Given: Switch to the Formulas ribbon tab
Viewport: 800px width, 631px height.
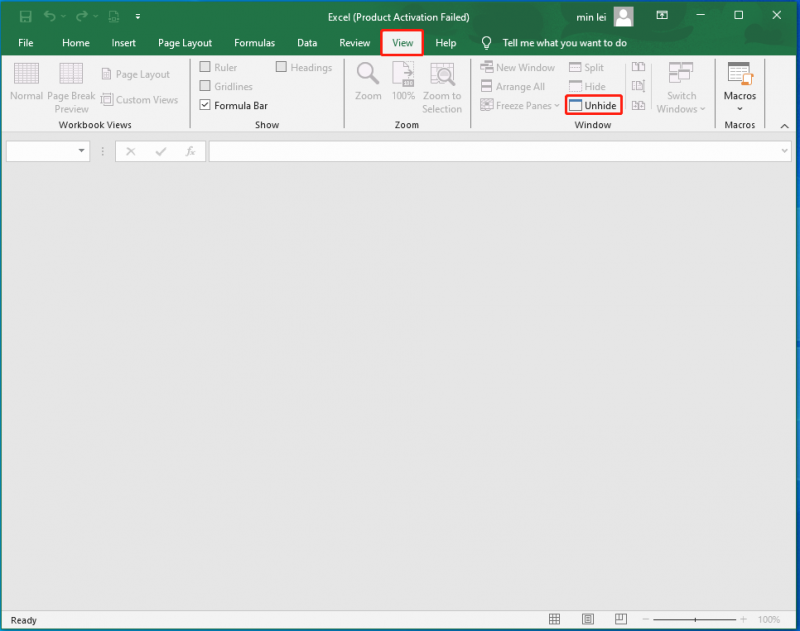Looking at the screenshot, I should pyautogui.click(x=254, y=43).
